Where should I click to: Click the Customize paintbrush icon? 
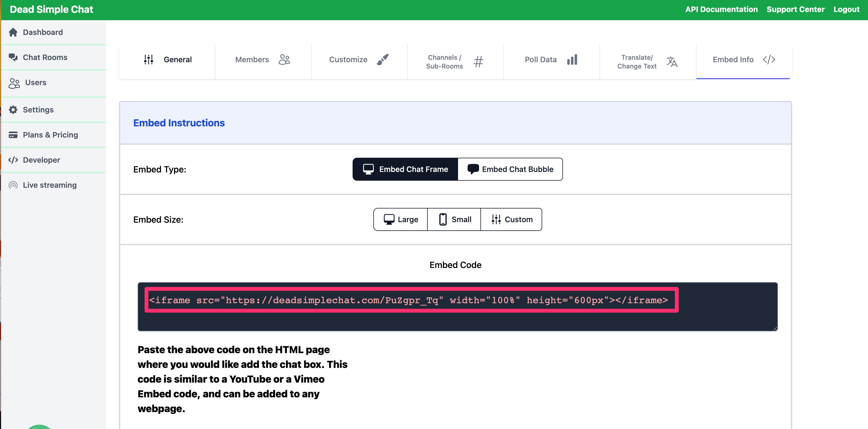382,59
